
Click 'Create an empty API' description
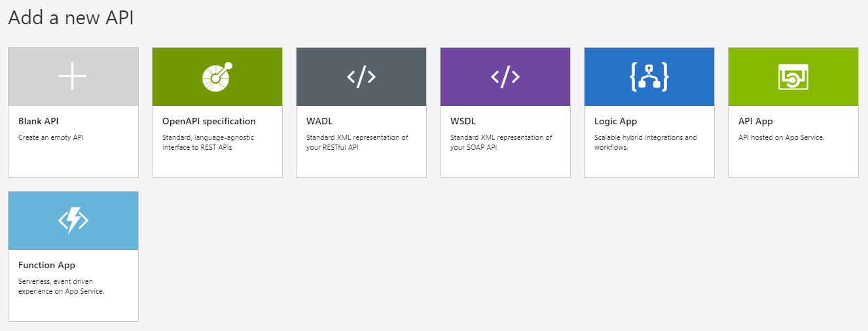click(x=51, y=137)
